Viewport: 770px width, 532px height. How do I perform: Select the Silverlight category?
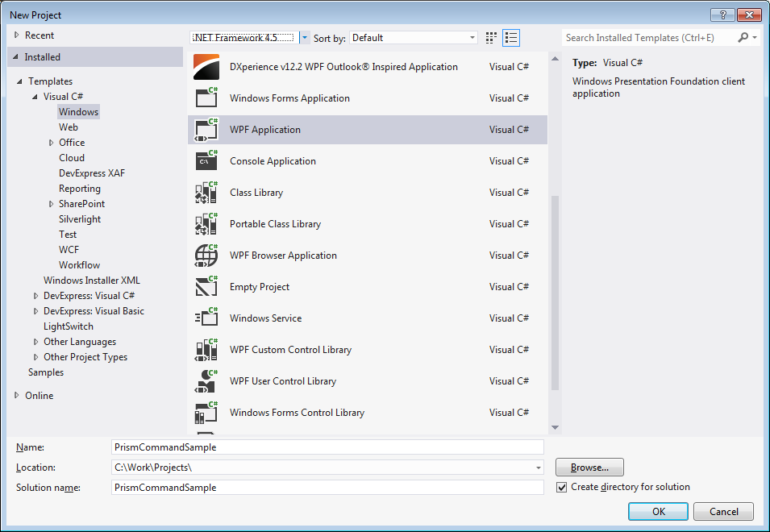(80, 219)
